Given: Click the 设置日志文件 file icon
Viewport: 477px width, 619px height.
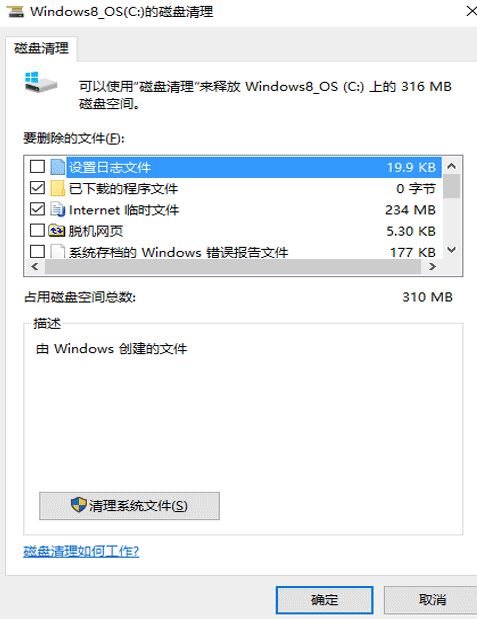Looking at the screenshot, I should point(58,167).
